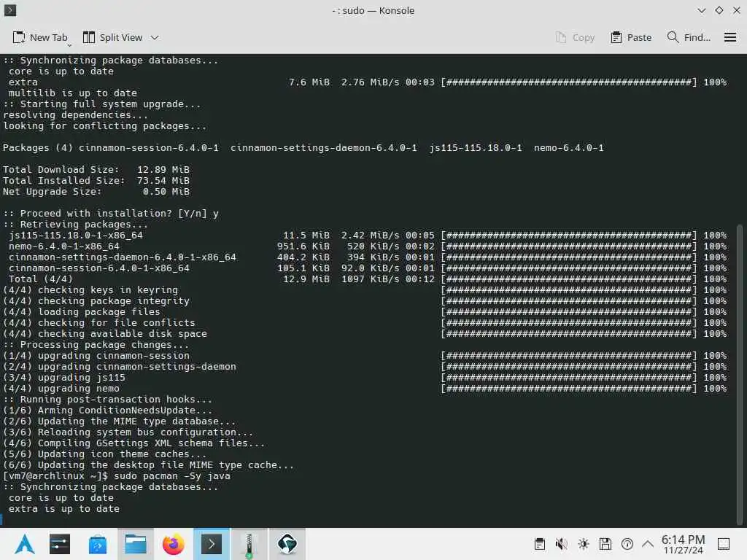Image resolution: width=747 pixels, height=560 pixels.
Task: Click the 'Total Installed Size' line
Action: pos(96,181)
